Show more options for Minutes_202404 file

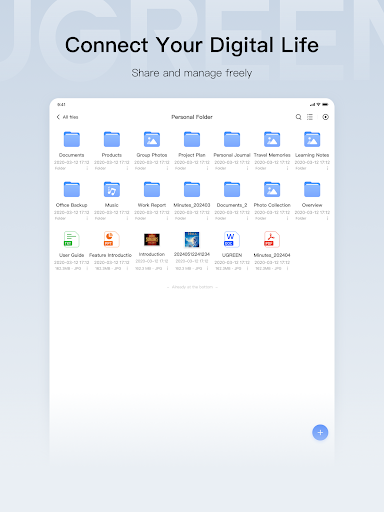pos(287,268)
